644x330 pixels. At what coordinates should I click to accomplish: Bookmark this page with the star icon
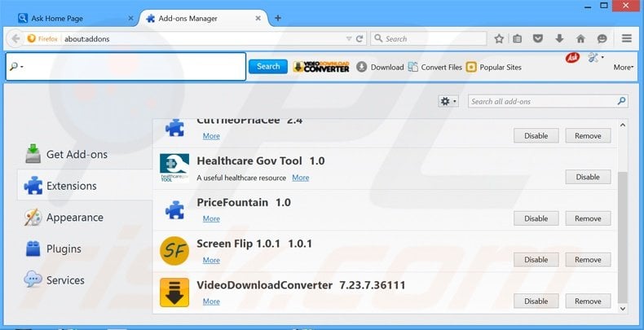point(499,38)
